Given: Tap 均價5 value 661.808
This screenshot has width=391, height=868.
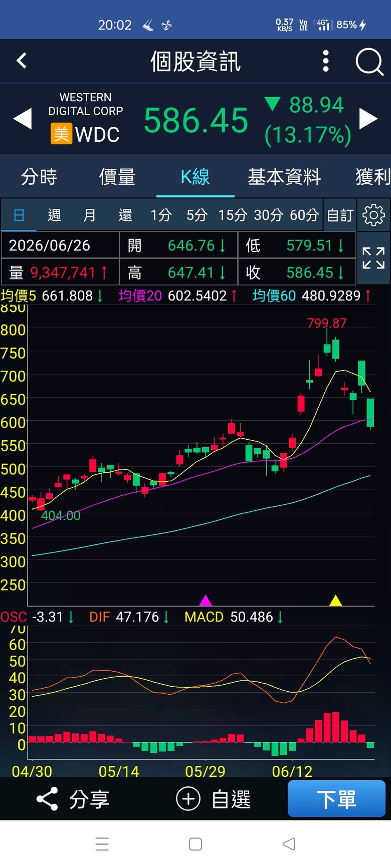Looking at the screenshot, I should coord(67,296).
